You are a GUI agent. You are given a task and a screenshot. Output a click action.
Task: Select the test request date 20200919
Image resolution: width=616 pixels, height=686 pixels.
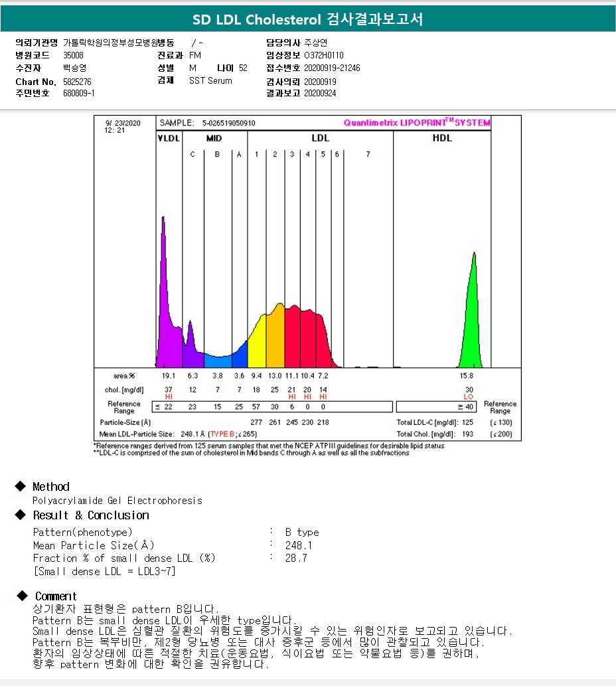pos(320,82)
